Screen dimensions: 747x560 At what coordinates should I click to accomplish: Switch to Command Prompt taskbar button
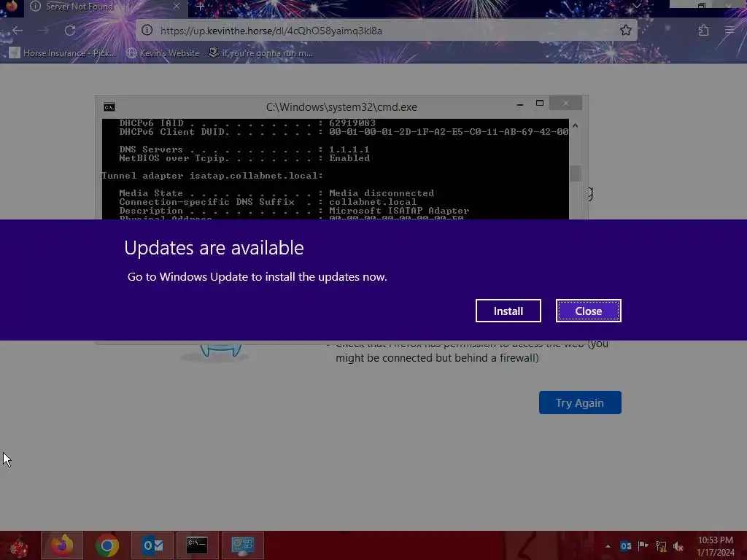click(x=197, y=545)
